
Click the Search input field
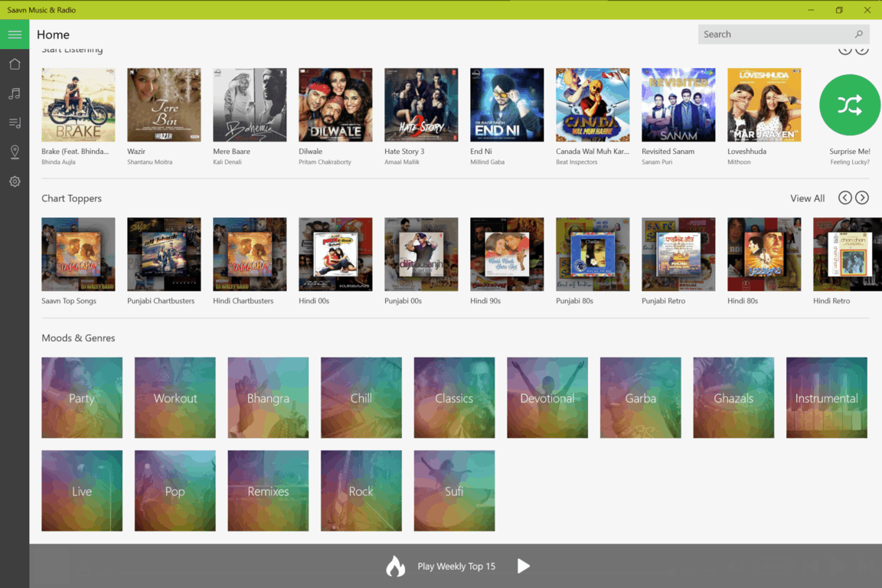(x=783, y=34)
